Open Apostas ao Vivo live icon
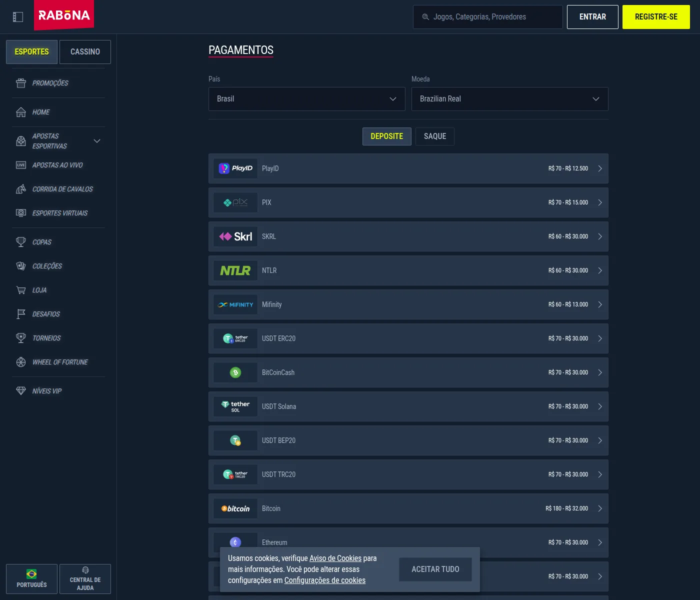Screen dimensions: 700x600 [21, 165]
